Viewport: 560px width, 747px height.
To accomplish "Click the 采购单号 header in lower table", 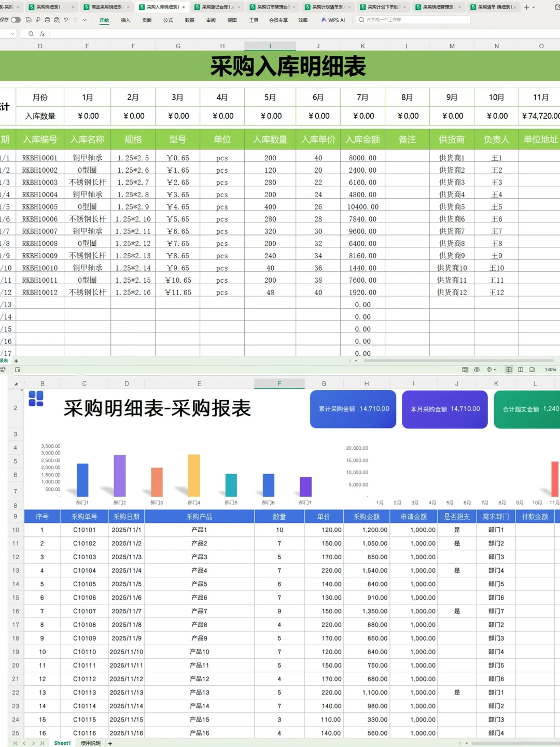I will click(x=84, y=517).
